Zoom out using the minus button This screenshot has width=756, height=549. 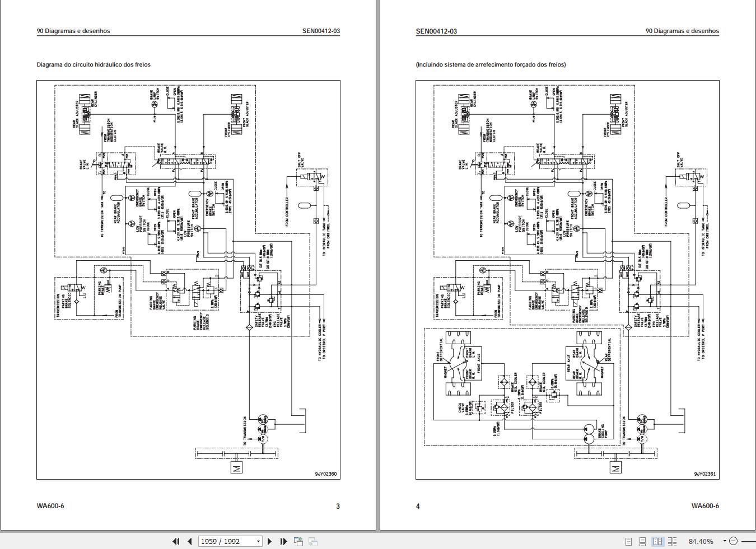coord(734,541)
